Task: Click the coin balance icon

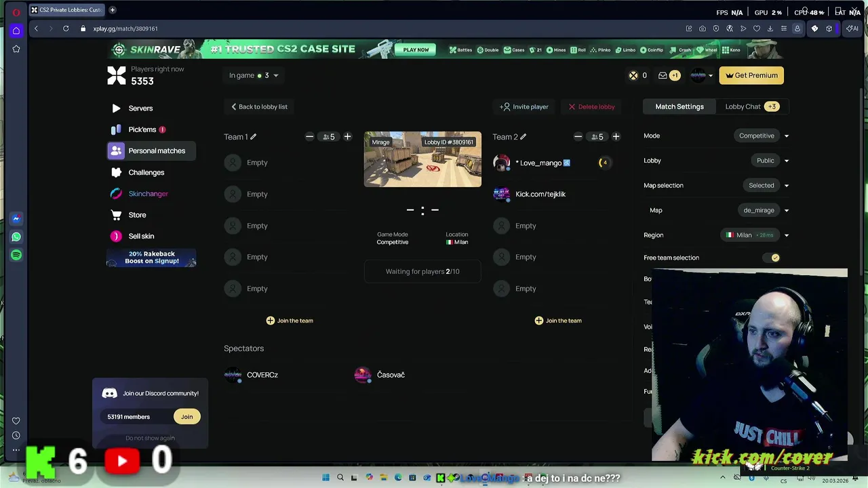Action: point(633,75)
